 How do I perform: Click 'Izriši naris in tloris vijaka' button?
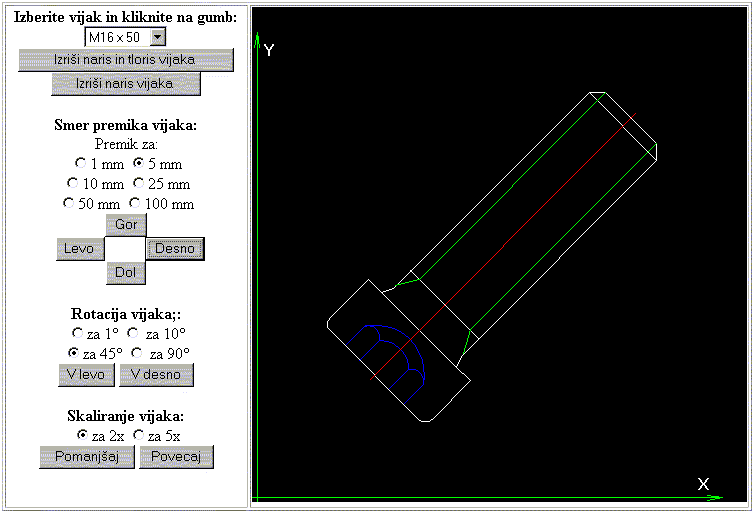(x=126, y=60)
